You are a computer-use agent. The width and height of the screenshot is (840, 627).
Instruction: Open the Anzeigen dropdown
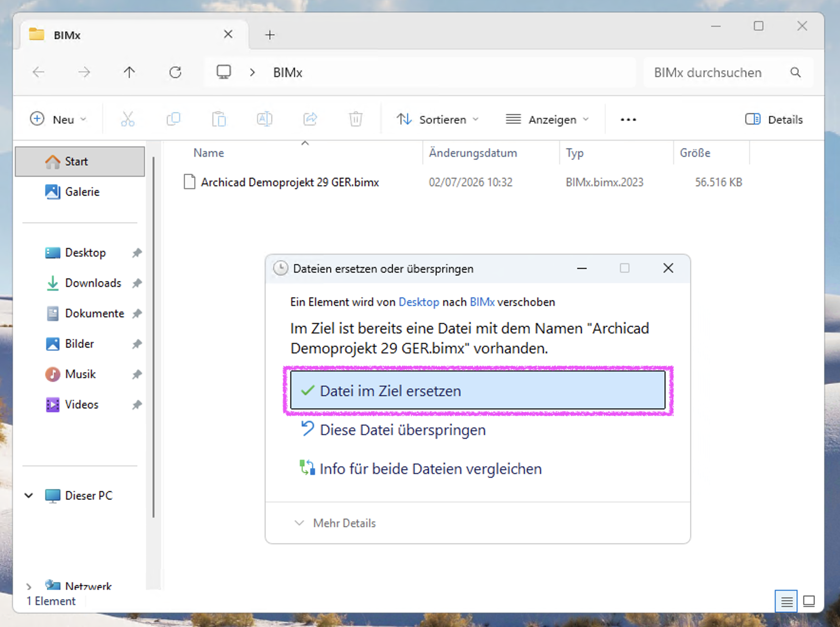[x=547, y=119]
